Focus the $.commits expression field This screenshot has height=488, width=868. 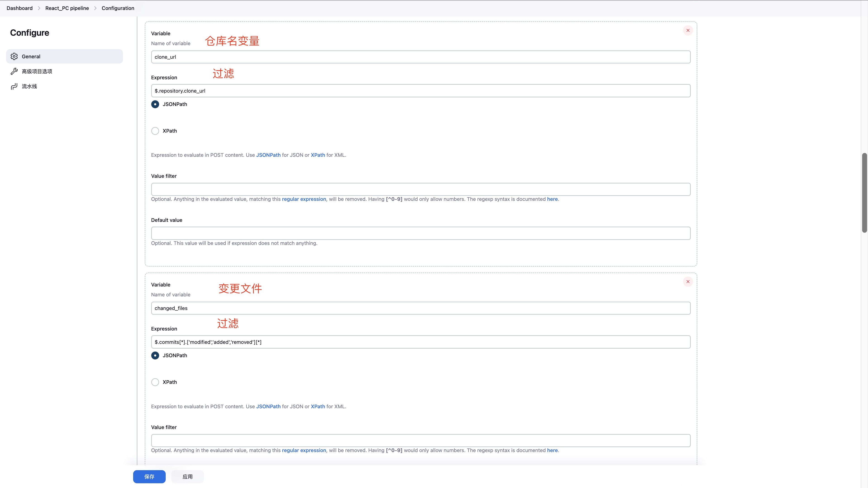point(420,342)
